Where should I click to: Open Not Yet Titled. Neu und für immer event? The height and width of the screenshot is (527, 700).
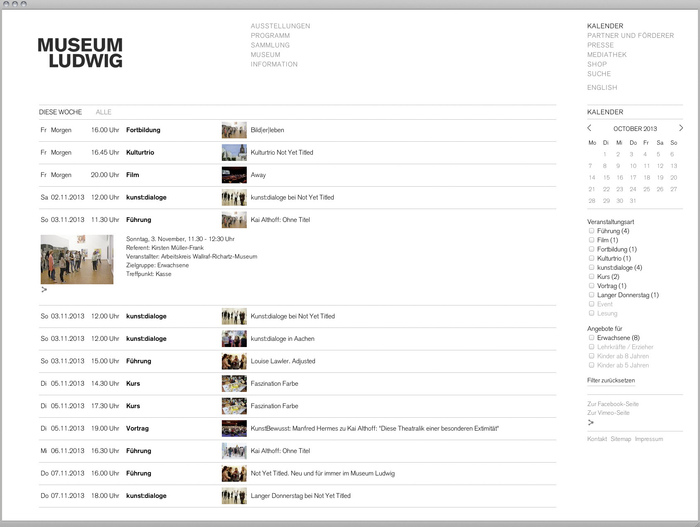pos(322,473)
